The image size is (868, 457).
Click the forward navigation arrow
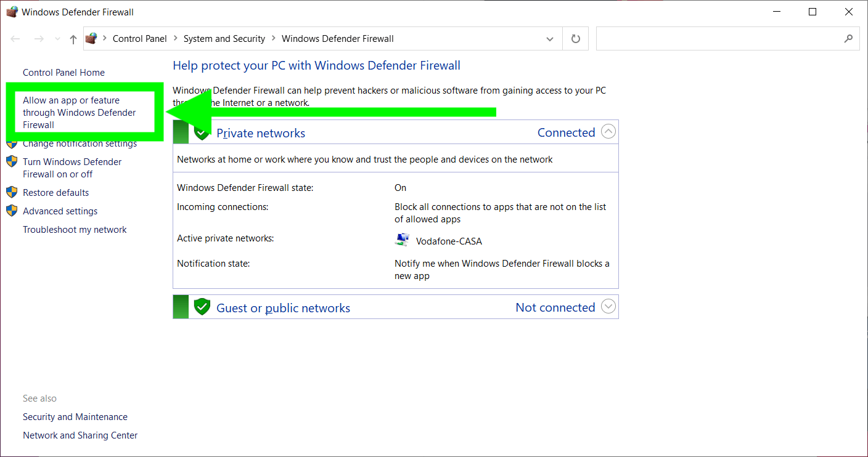coord(38,38)
